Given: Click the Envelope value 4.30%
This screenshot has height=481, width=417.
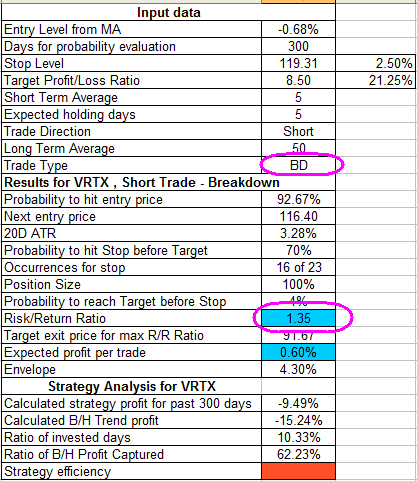Looking at the screenshot, I should point(298,369).
